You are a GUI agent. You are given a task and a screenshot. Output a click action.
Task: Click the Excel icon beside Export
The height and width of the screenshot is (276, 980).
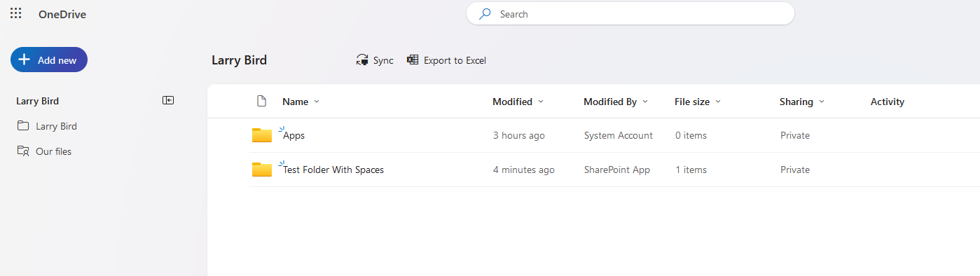(x=413, y=60)
